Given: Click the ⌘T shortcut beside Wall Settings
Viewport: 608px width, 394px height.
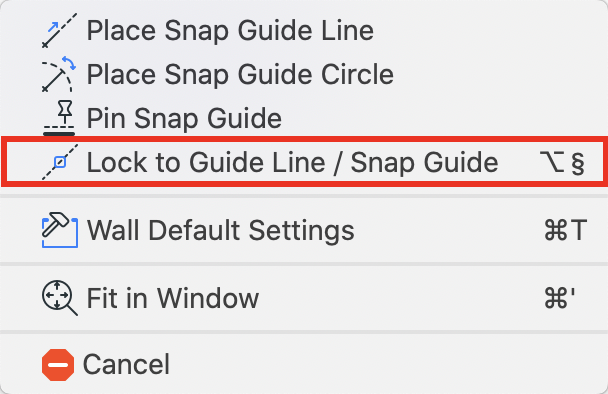Looking at the screenshot, I should tap(566, 230).
